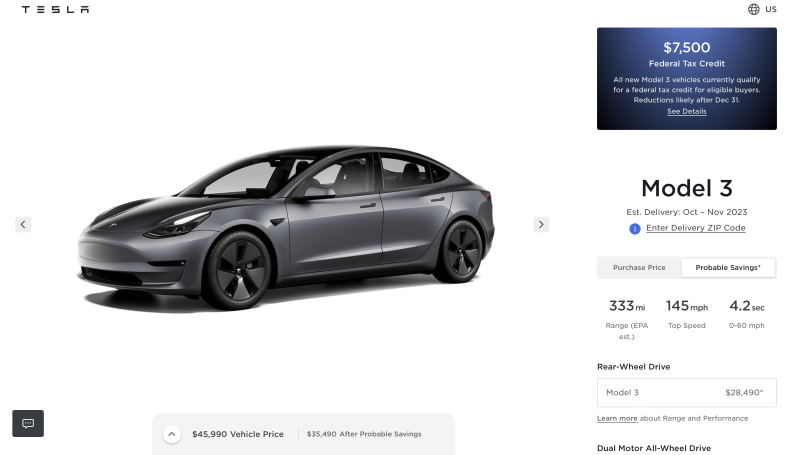Expand the vehicle price summary chevron
This screenshot has width=800, height=455.
pos(172,434)
